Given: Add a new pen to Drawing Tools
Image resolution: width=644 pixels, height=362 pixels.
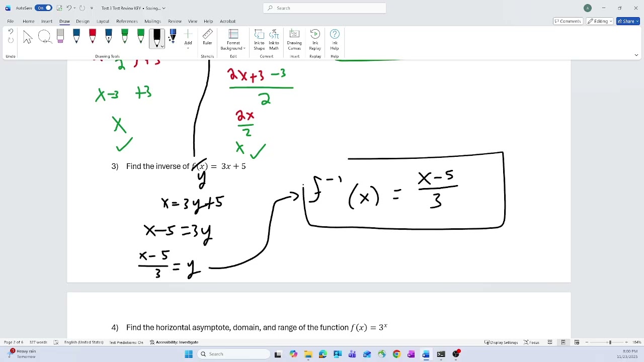Looking at the screenshot, I should tap(188, 38).
